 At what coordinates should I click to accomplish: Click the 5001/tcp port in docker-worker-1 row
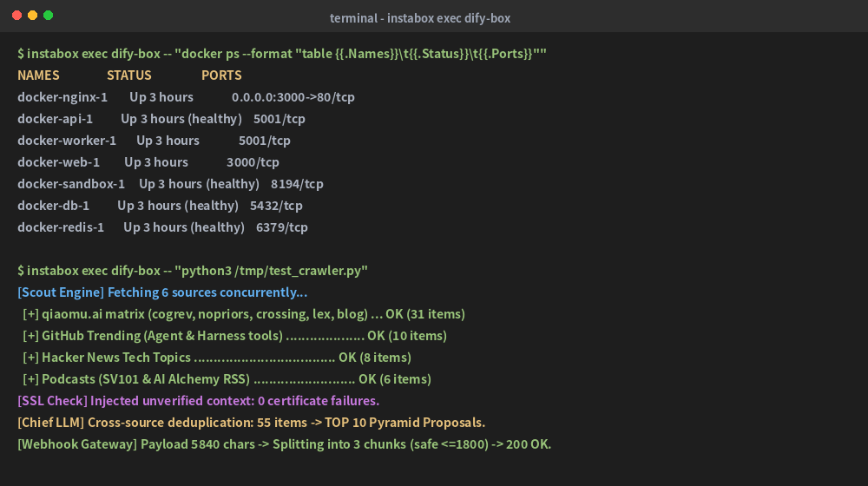coord(264,141)
